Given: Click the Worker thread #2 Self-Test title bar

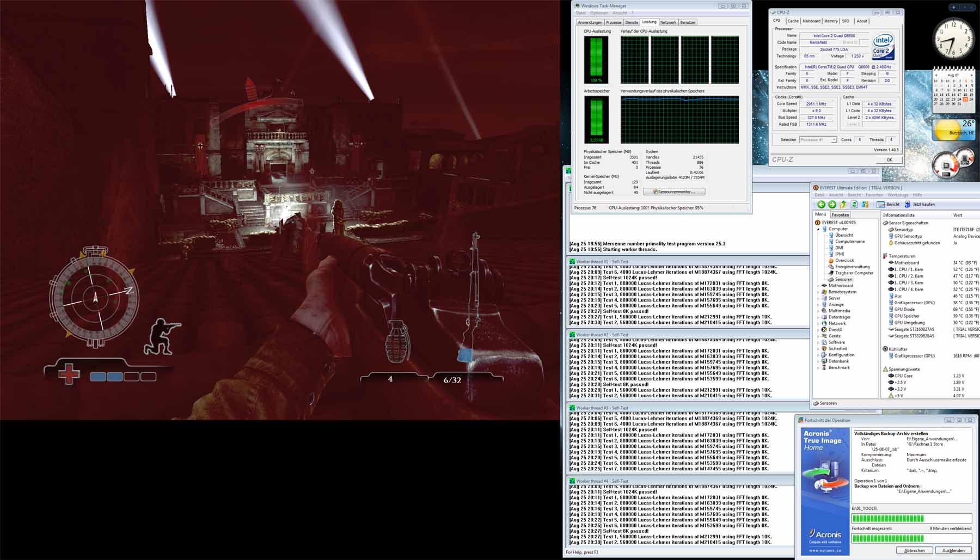Looking at the screenshot, I should 689,335.
